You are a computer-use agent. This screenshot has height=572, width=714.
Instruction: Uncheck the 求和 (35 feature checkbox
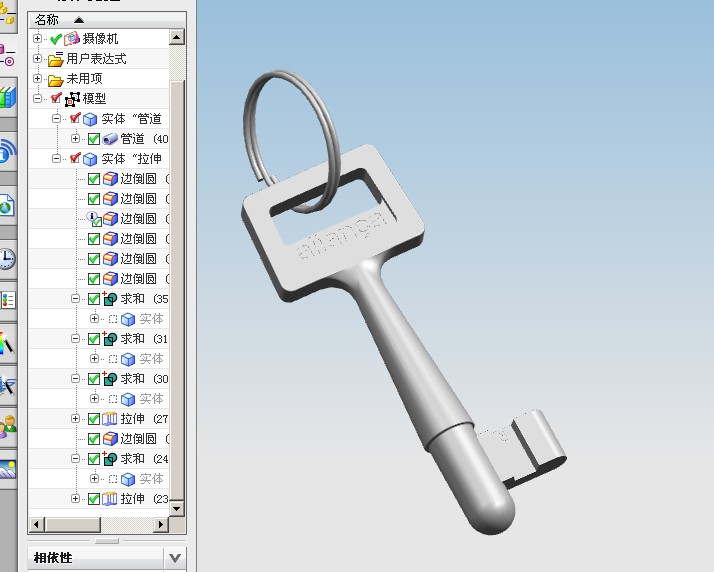point(94,299)
